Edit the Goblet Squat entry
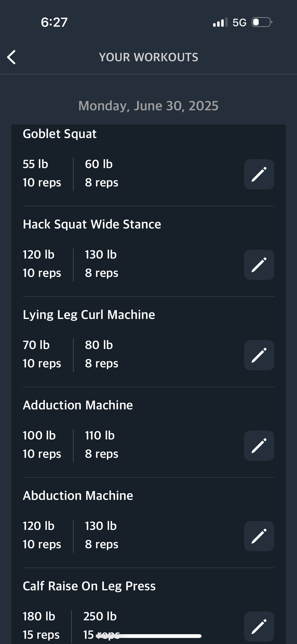 pos(259,174)
